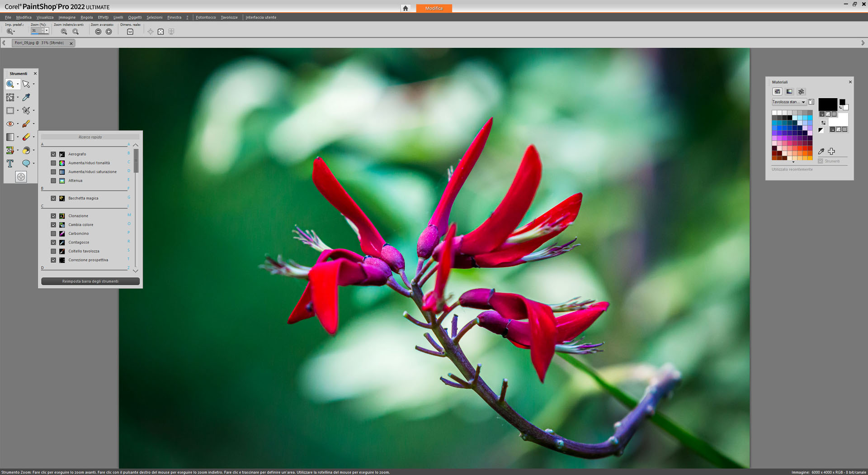Open the Zoom percentage dropdown arrow
The height and width of the screenshot is (475, 868).
coord(47,31)
